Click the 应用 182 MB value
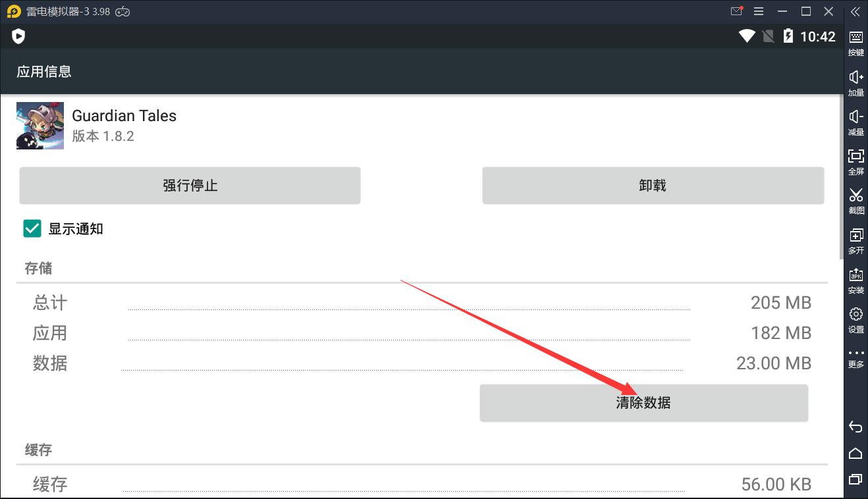The image size is (868, 499). (781, 333)
